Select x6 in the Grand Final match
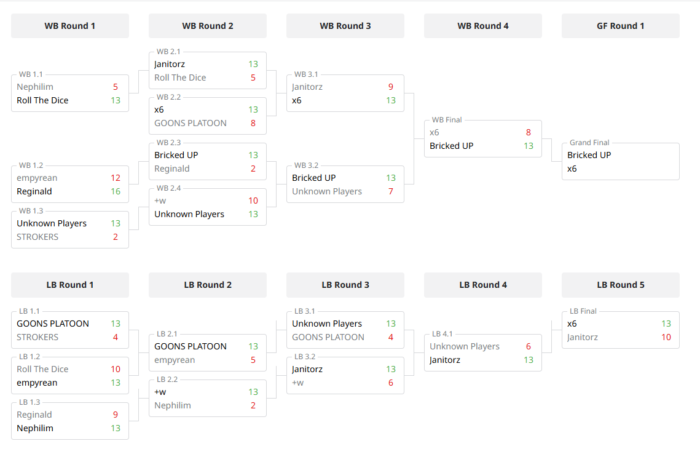700x449 pixels. point(572,169)
